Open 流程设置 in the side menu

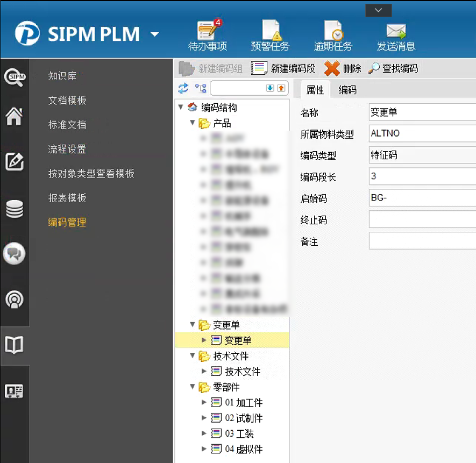pos(67,149)
